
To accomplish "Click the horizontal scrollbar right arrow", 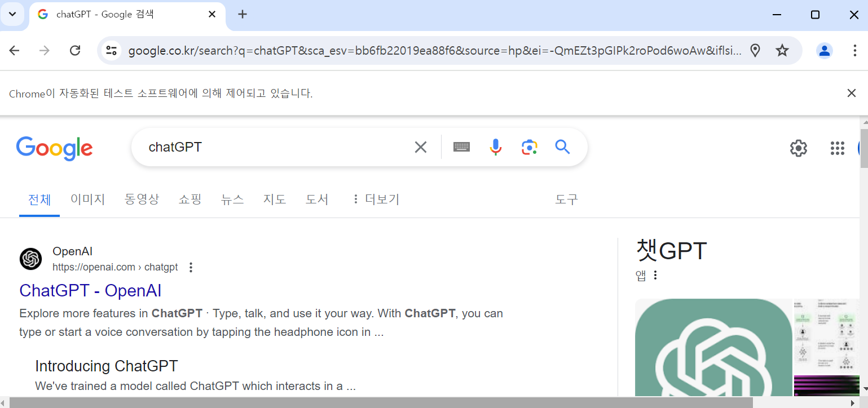I will click(x=854, y=402).
